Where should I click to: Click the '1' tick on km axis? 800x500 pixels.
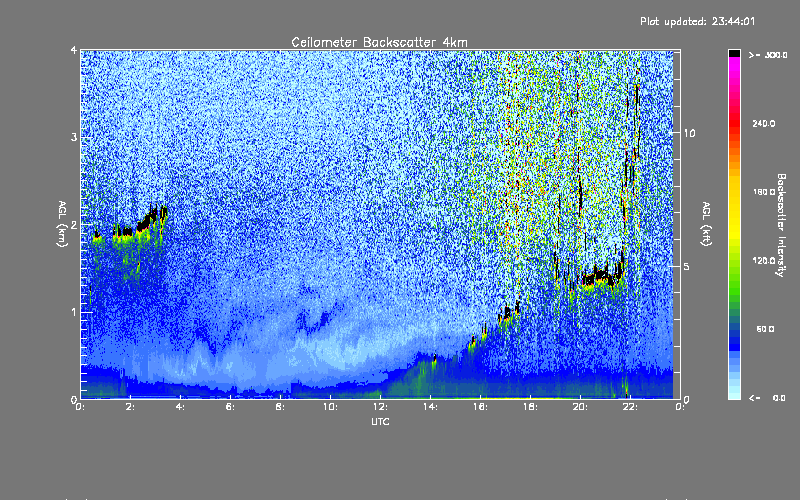[74, 312]
